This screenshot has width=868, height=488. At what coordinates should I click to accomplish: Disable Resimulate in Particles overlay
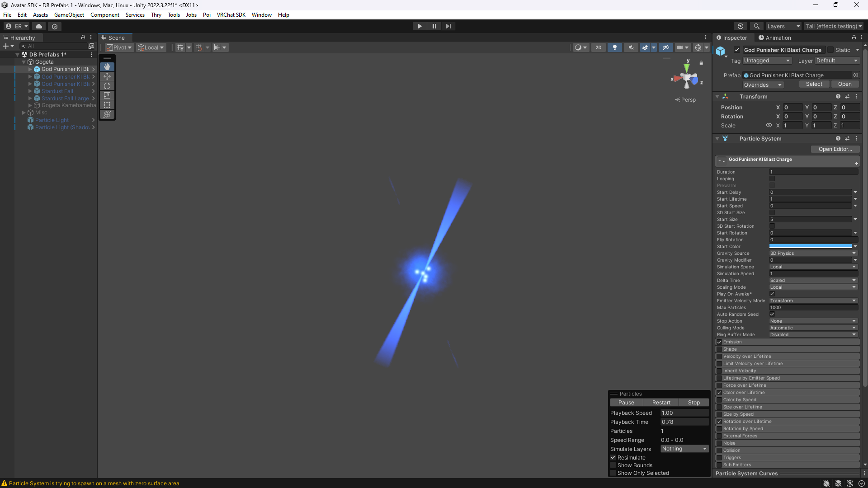[x=613, y=458]
